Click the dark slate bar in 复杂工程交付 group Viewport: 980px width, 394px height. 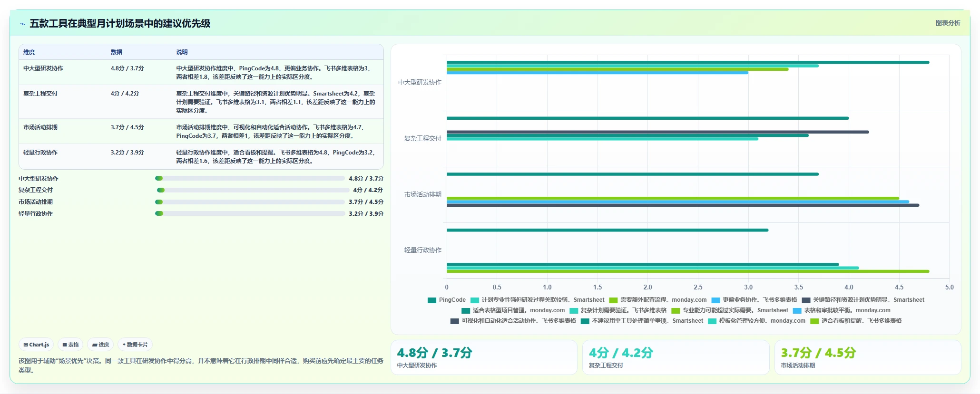[x=658, y=132]
